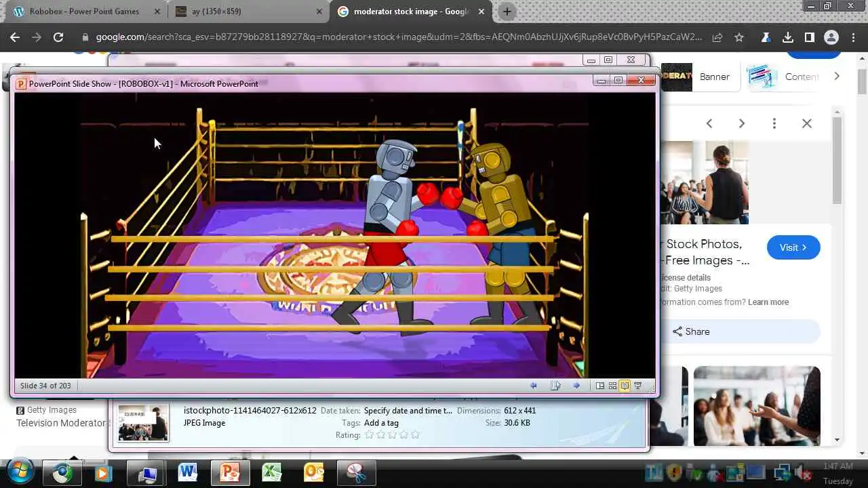This screenshot has height=488, width=868.
Task: Close the Robobox tab
Action: 157,12
